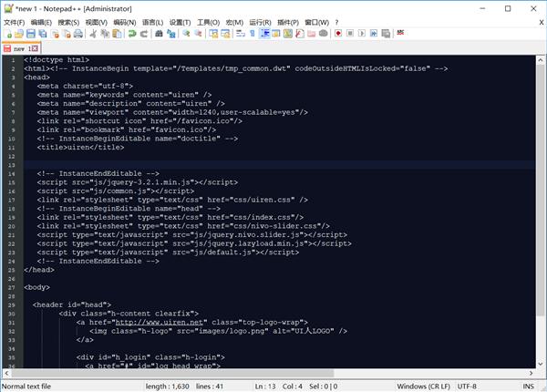Toggle the Indent Guide toolbar button

pyautogui.click(x=264, y=34)
